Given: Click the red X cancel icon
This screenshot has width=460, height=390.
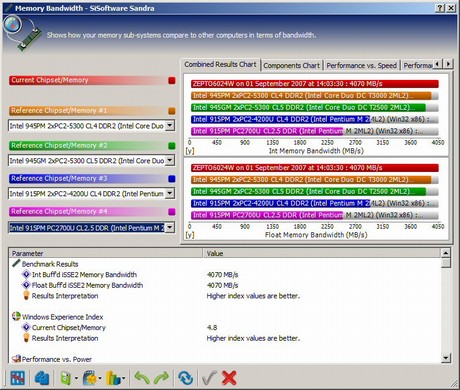Looking at the screenshot, I should (229, 378).
